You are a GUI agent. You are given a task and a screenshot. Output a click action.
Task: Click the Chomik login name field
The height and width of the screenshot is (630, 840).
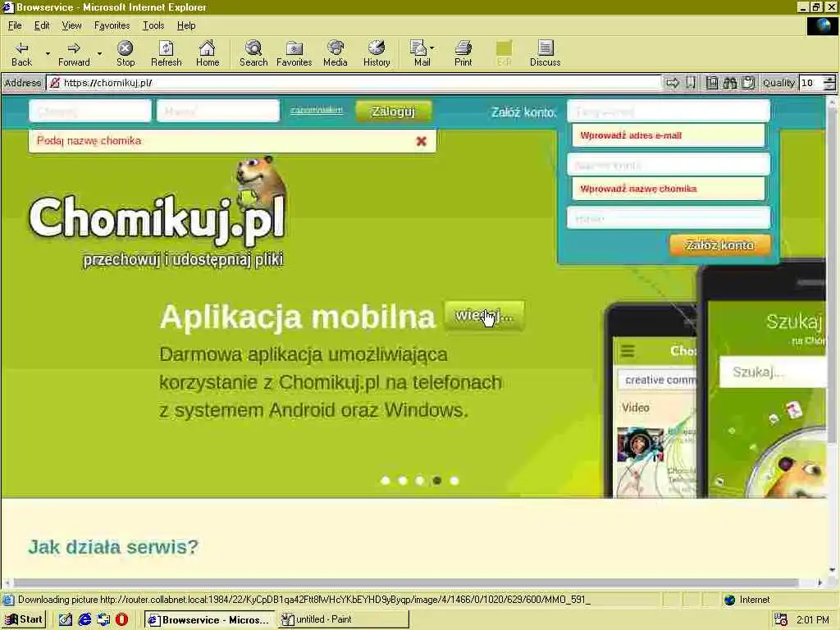tap(90, 112)
